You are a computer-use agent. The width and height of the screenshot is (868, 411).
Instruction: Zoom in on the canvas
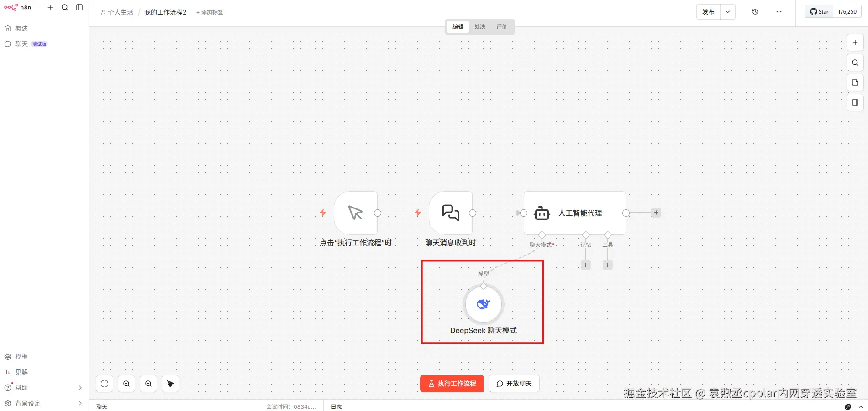126,384
